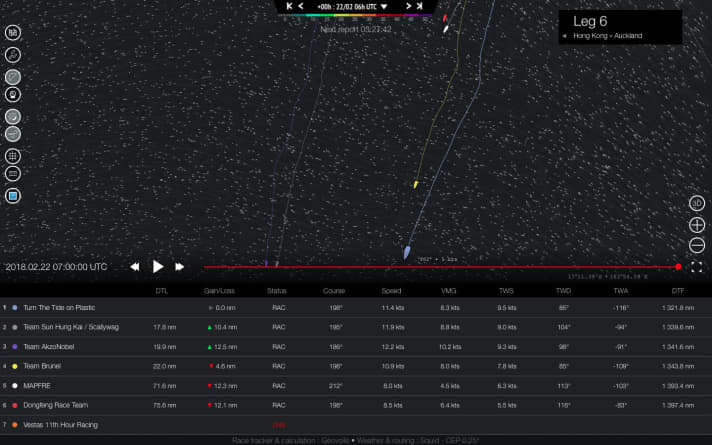Click the rewind button beside play

(x=135, y=267)
